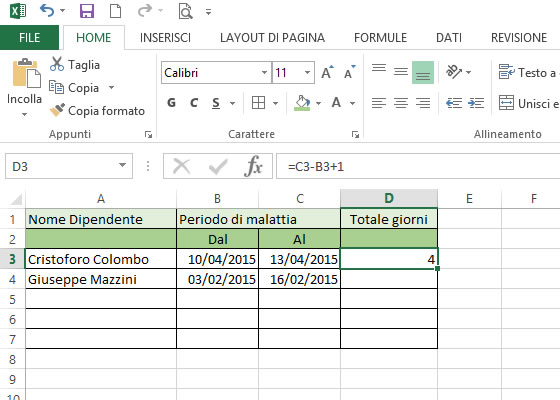The width and height of the screenshot is (560, 400).
Task: Apply the green fill color bucket
Action: (302, 103)
